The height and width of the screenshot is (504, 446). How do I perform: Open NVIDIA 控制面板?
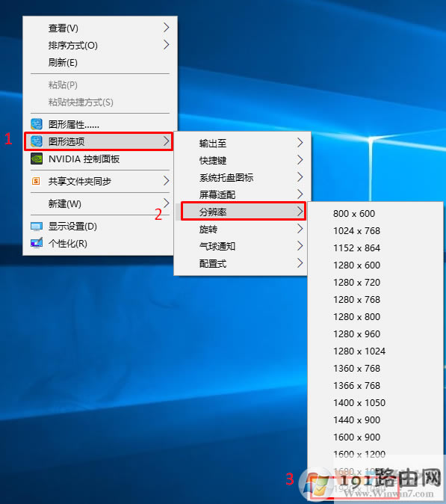(100, 159)
